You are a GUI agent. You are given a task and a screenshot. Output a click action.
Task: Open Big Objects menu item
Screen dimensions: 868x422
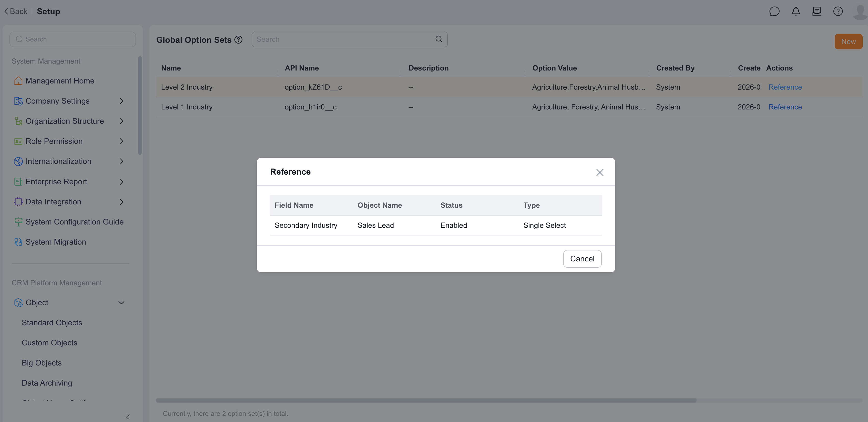click(x=42, y=363)
